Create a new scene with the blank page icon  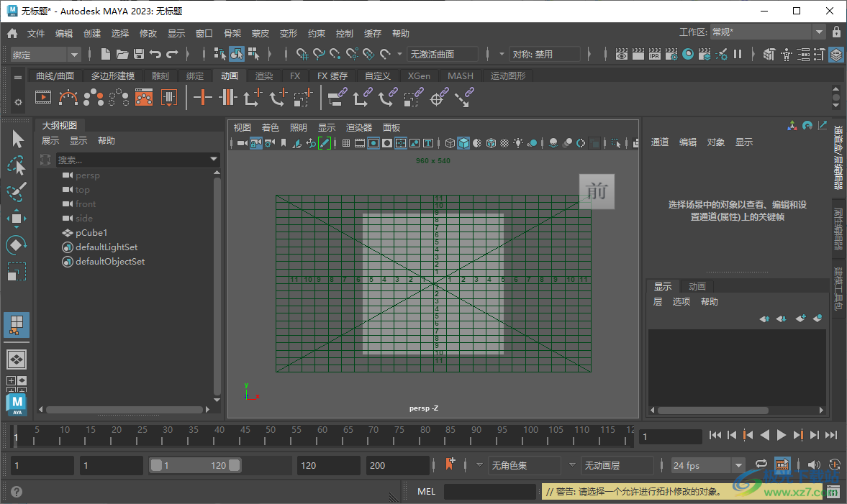106,54
